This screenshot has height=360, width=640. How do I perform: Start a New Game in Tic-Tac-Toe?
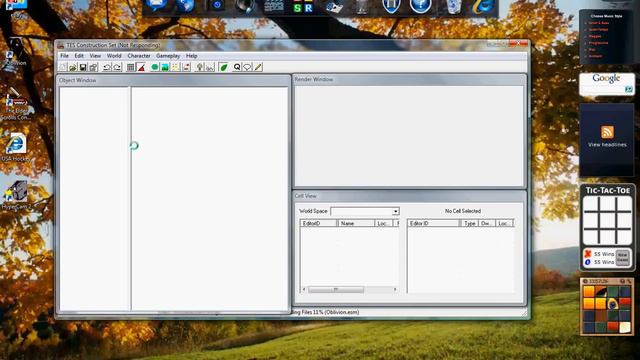622,258
